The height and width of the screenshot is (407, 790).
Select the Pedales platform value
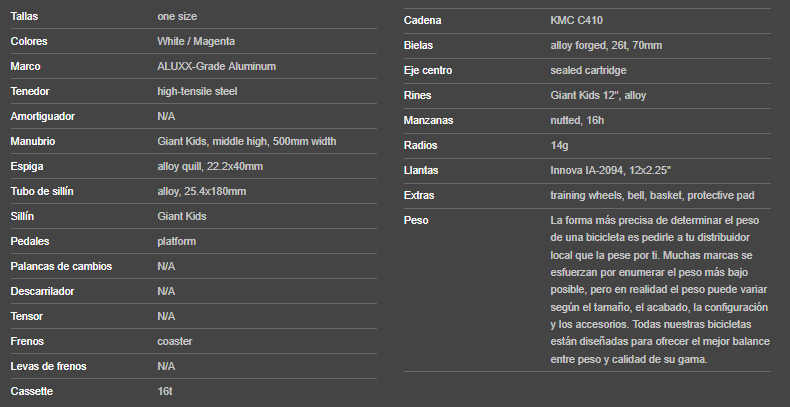tap(176, 242)
